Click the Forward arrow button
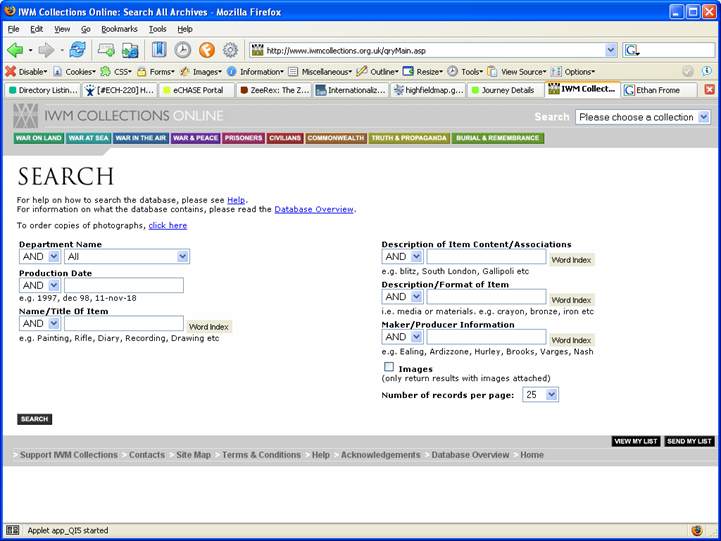The height and width of the screenshot is (541, 721). 46,50
